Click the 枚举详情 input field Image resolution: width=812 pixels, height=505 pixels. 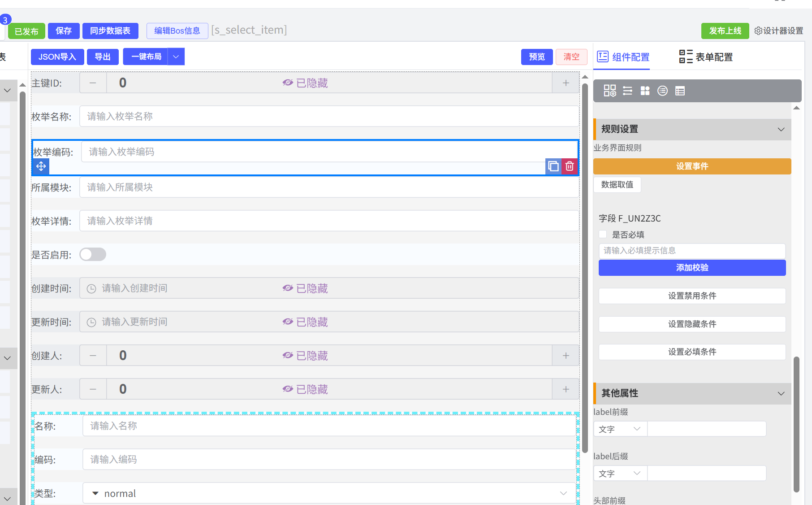tap(329, 221)
